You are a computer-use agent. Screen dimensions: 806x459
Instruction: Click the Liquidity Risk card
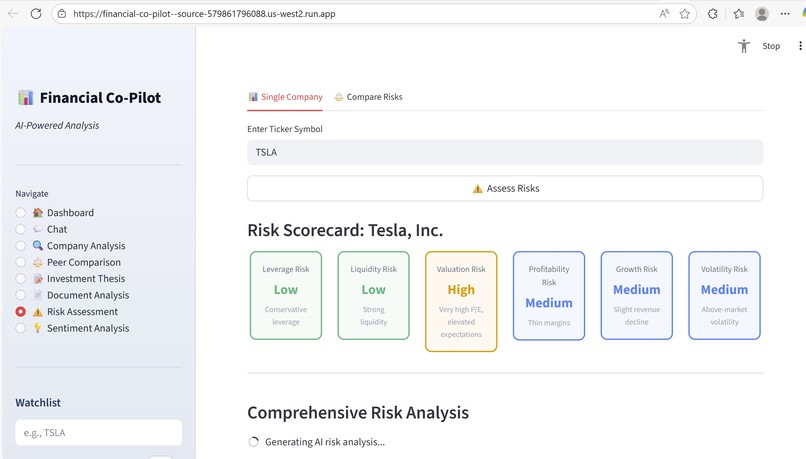374,296
